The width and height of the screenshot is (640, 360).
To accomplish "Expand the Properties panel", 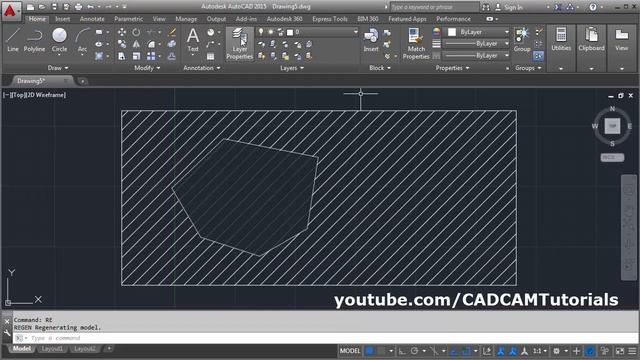I will click(x=452, y=68).
